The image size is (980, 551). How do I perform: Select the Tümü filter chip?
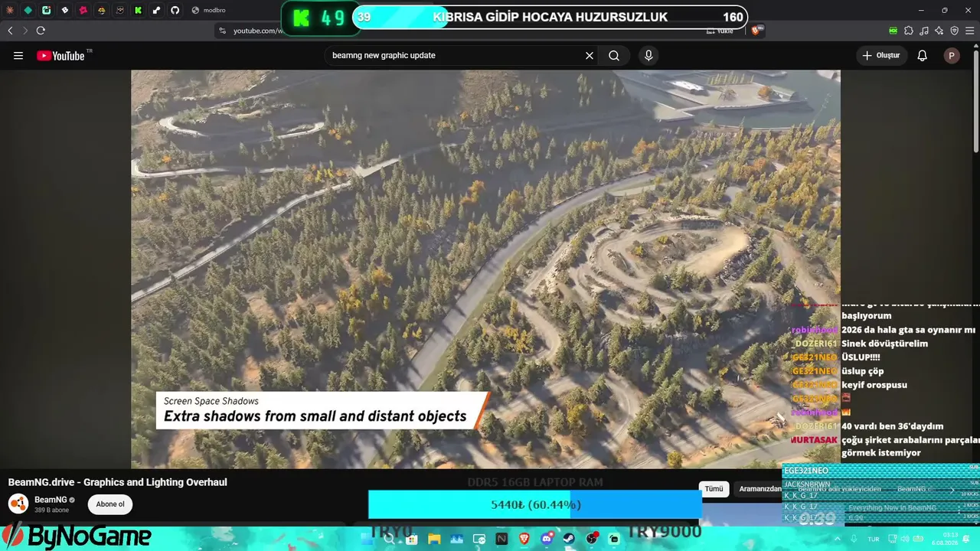click(x=714, y=489)
